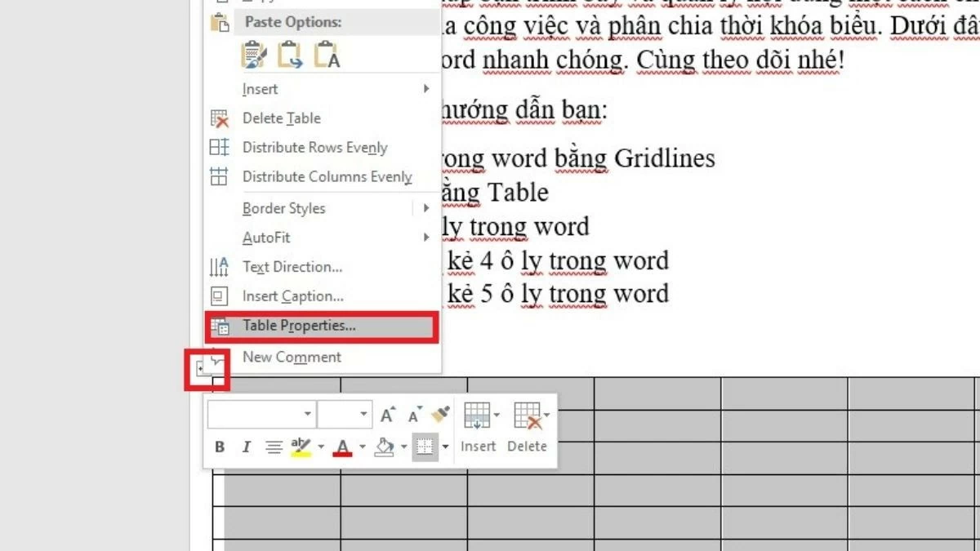
Task: Select Distribute Rows Evenly
Action: (315, 147)
